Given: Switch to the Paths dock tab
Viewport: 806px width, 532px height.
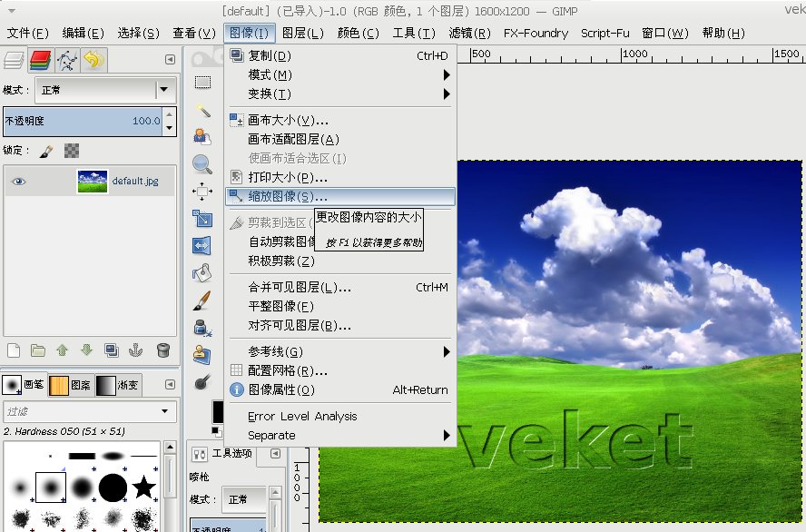Looking at the screenshot, I should (67, 60).
